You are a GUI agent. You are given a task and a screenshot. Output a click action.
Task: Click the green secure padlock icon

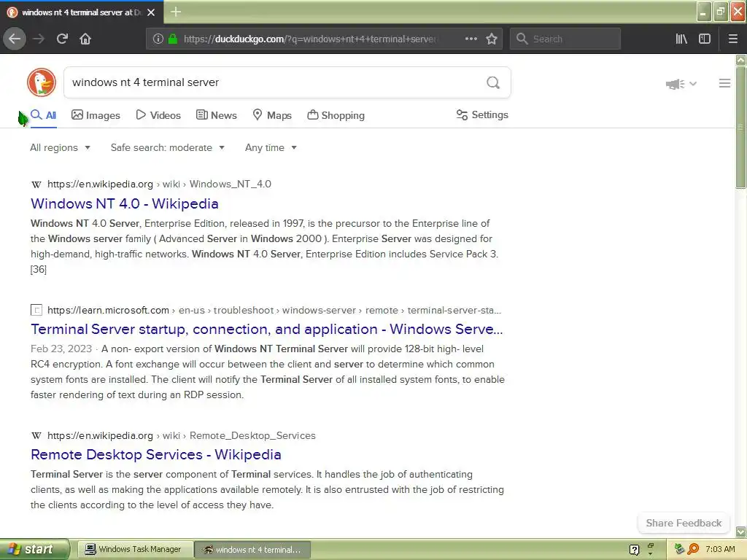[173, 39]
